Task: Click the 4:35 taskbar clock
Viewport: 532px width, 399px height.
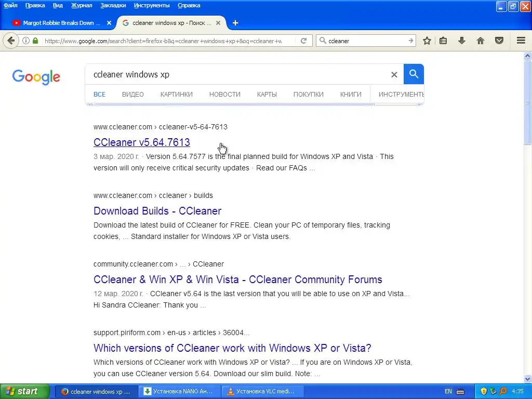Action: [517, 392]
